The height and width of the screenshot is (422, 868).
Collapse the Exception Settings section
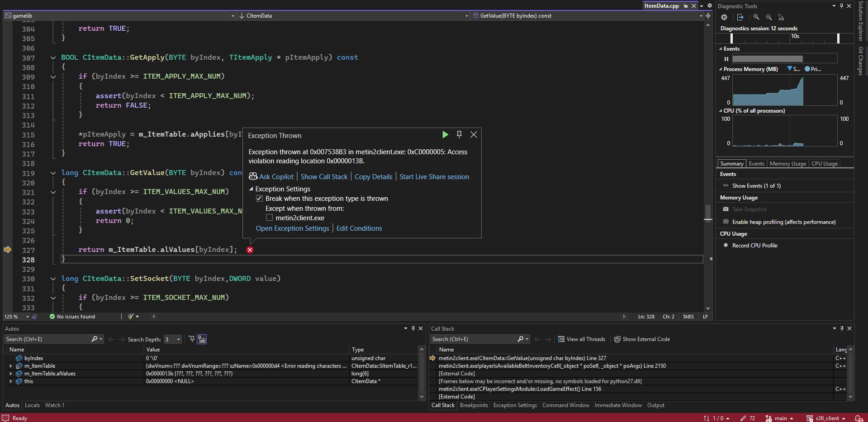[251, 189]
